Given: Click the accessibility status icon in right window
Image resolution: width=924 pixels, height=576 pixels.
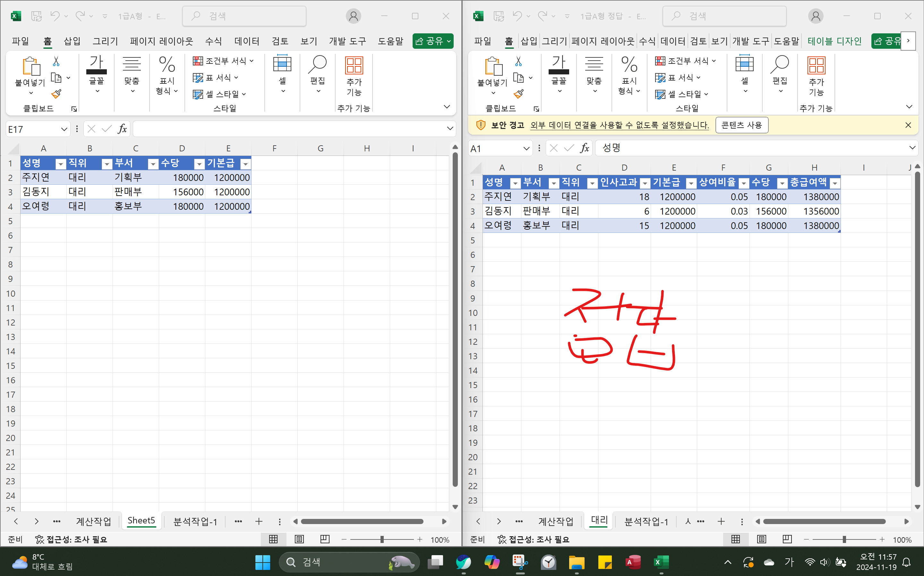Looking at the screenshot, I should [502, 539].
